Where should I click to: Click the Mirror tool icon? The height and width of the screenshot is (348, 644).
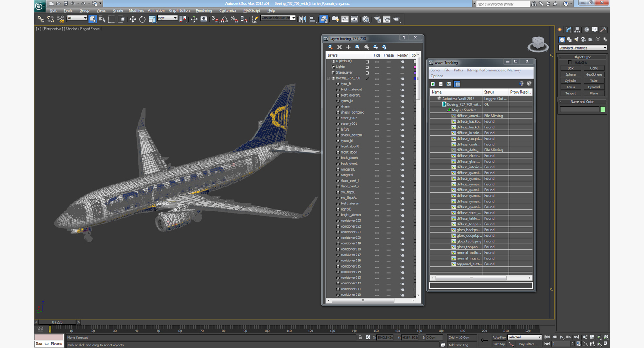[303, 19]
